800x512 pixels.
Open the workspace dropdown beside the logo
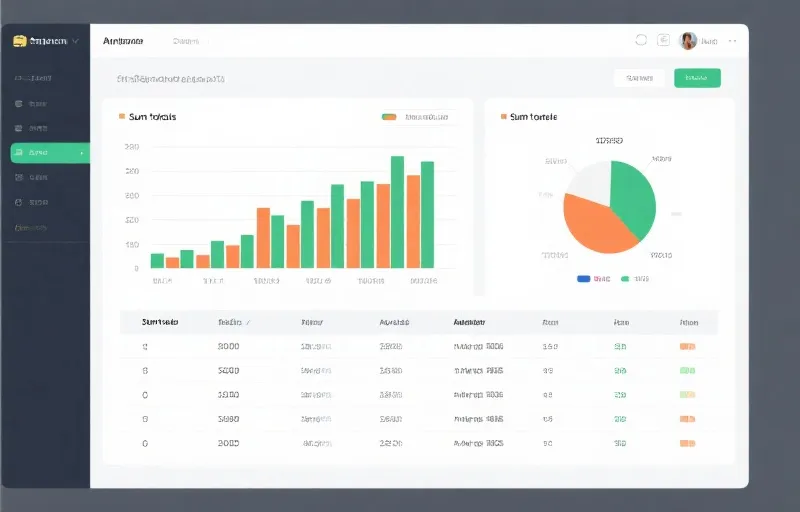coord(75,41)
